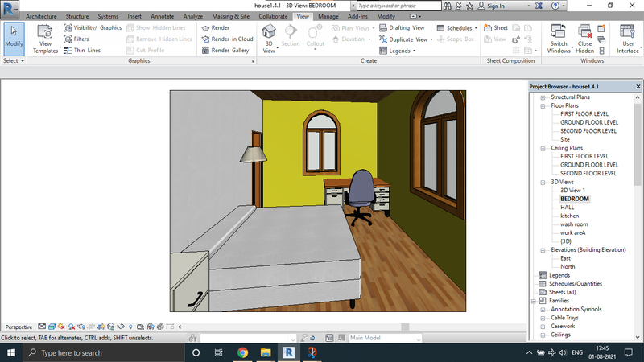Click Switch Windows

[559, 39]
